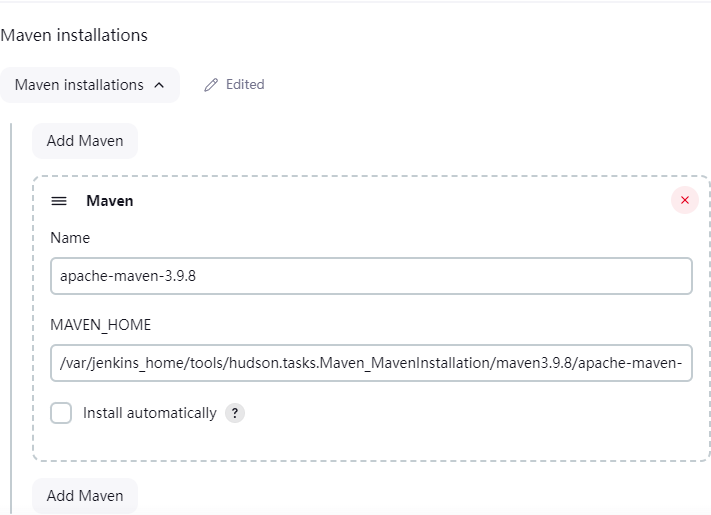Click empty space right of the help icon
Image resolution: width=711 pixels, height=515 pixels.
click(450, 413)
